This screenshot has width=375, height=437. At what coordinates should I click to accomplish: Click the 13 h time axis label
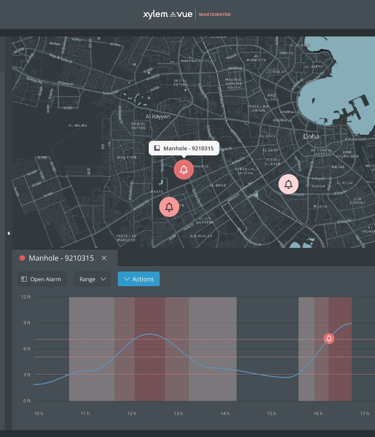click(178, 413)
